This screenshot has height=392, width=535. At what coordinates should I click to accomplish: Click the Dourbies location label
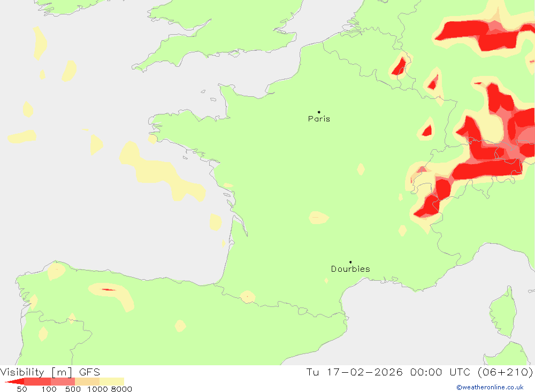350,269
